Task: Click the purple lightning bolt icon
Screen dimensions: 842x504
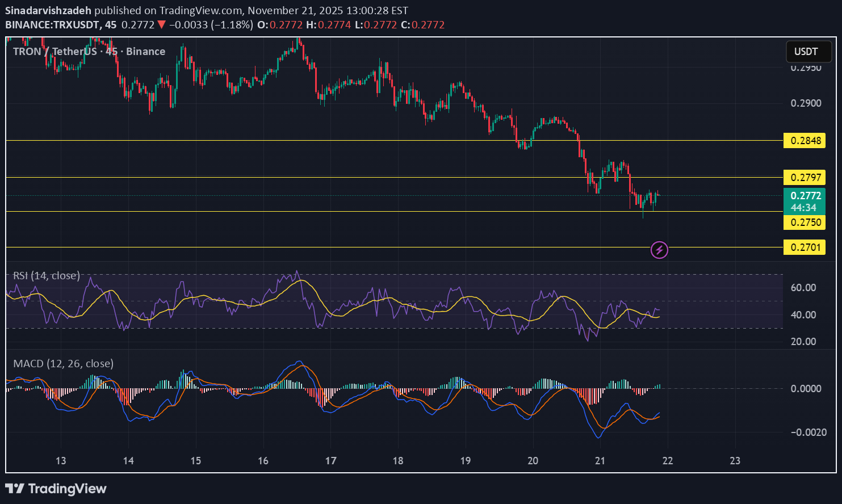Action: point(659,250)
